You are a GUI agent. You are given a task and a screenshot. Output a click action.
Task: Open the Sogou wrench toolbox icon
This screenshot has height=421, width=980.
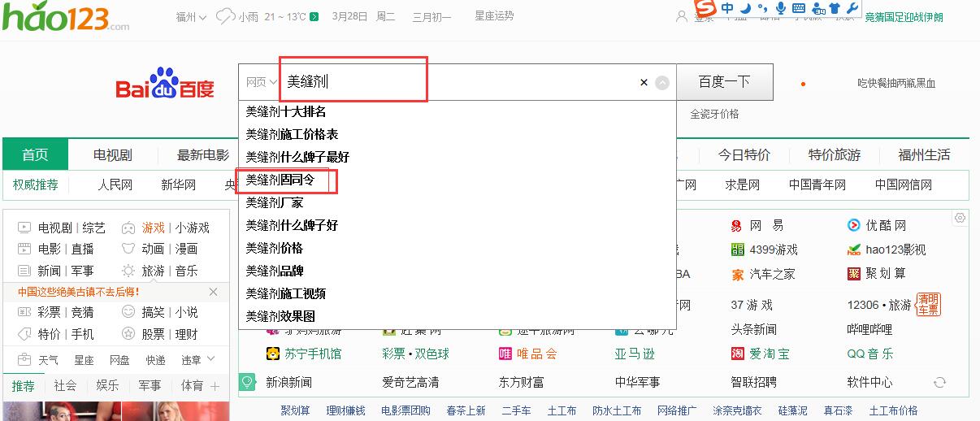pyautogui.click(x=852, y=8)
